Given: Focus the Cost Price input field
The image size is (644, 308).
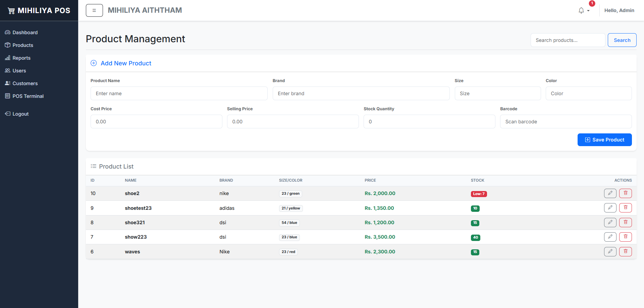Looking at the screenshot, I should point(156,122).
